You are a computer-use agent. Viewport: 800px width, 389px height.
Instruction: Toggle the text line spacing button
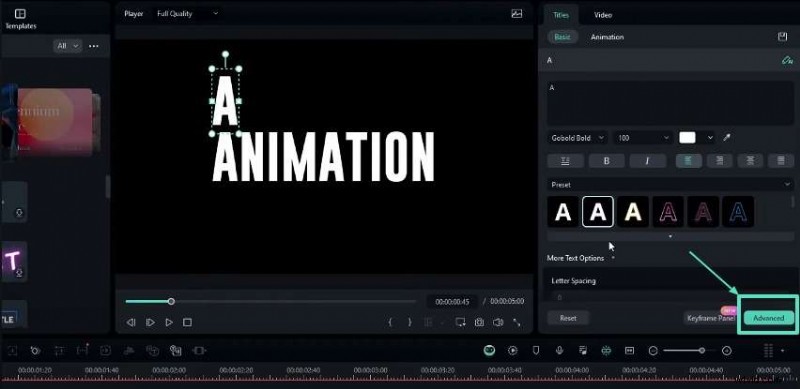[565, 161]
